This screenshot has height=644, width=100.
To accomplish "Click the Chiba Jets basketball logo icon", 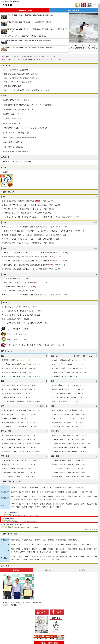I will click(x=3, y=345).
